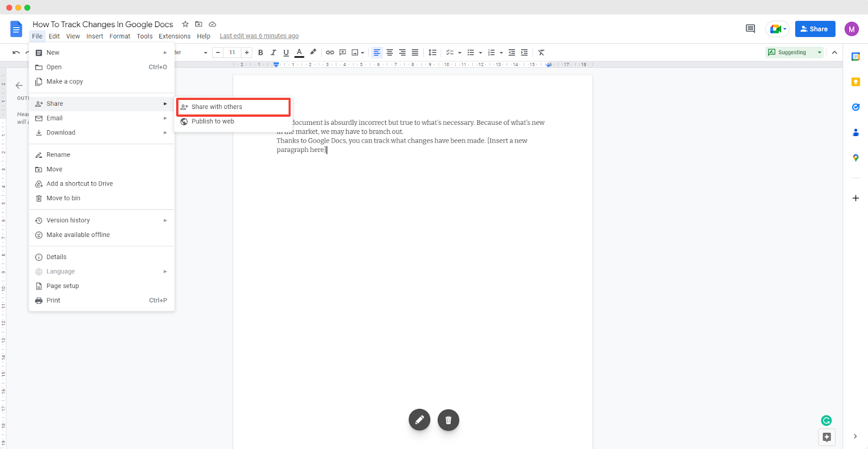
Task: Click the Grammarly icon
Action: (x=826, y=420)
